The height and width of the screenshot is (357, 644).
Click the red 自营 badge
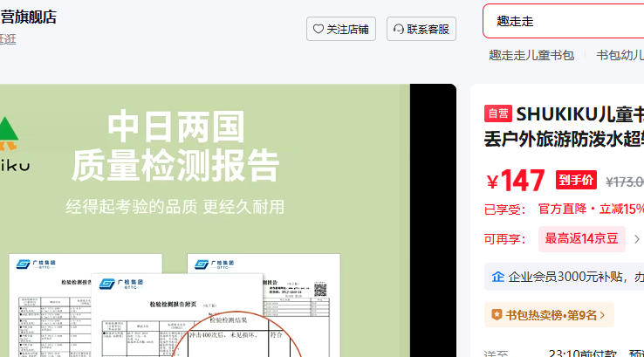click(497, 113)
